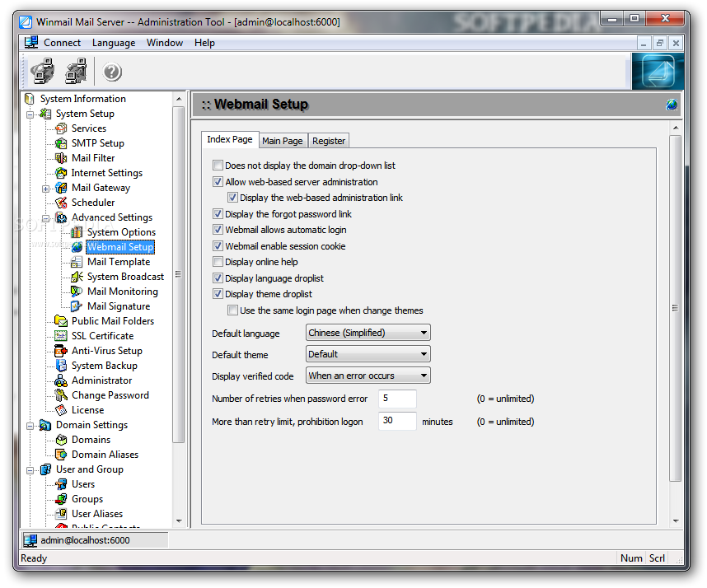
Task: Uncheck 'Display language droplist'
Action: click(218, 278)
